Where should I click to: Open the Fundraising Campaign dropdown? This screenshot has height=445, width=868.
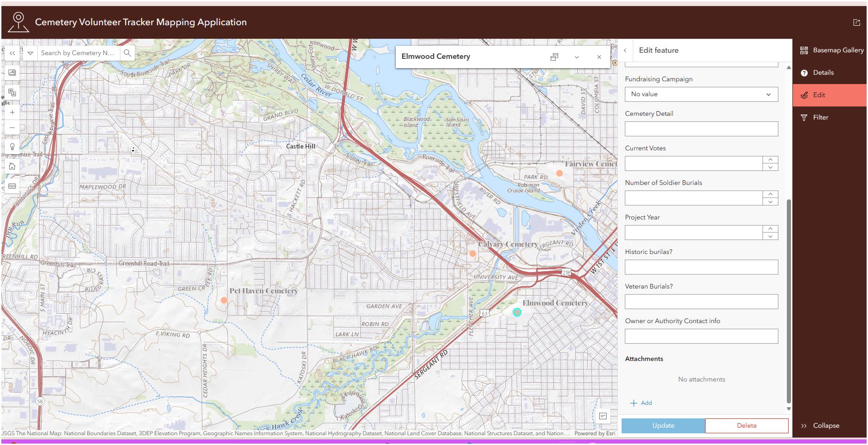tap(701, 94)
